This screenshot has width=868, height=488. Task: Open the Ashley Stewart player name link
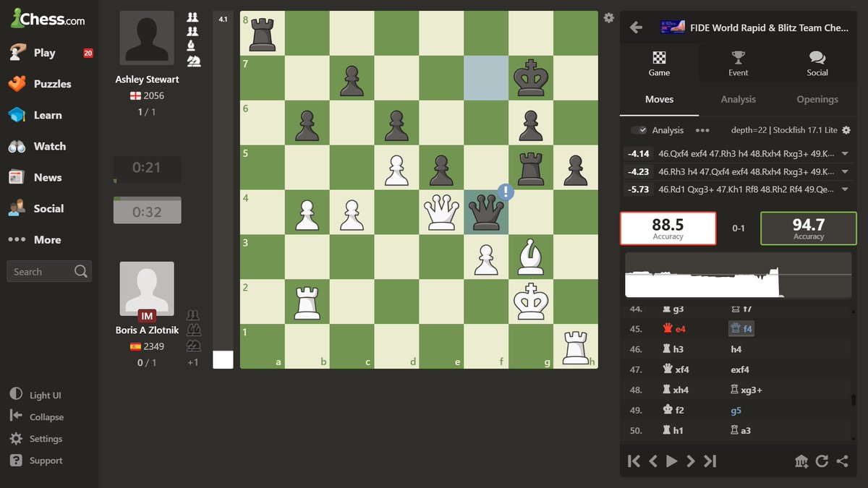[x=147, y=80]
